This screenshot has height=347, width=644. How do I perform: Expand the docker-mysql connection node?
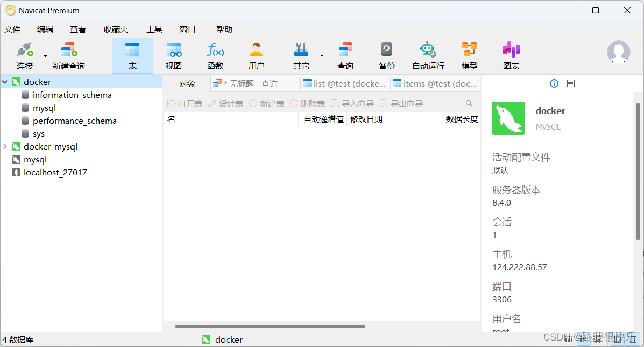(x=5, y=147)
